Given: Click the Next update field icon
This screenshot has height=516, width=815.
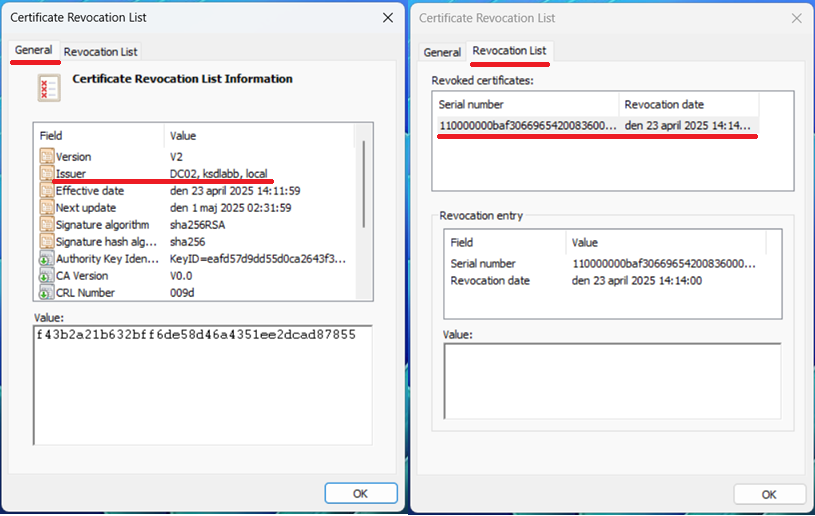Looking at the screenshot, I should pos(47,207).
